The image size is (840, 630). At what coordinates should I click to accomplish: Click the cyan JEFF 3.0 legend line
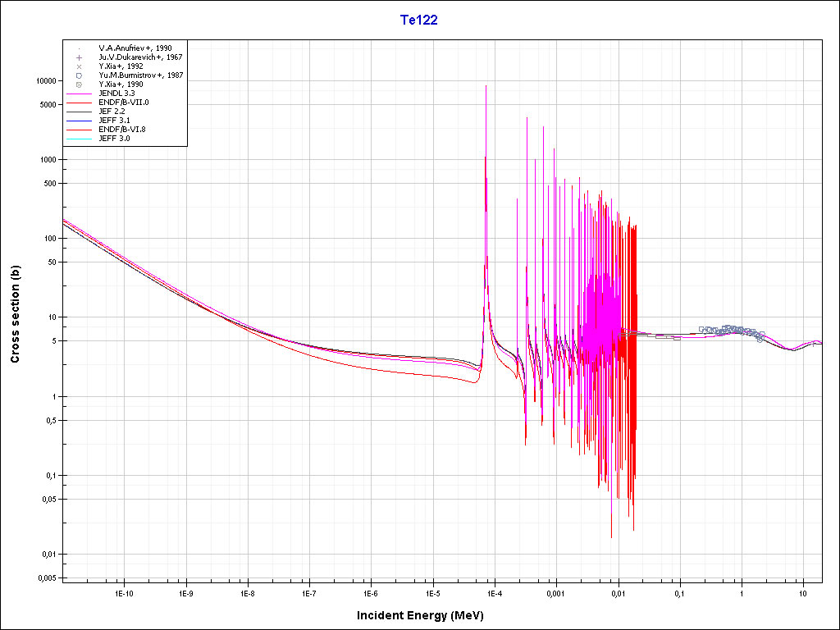point(79,139)
